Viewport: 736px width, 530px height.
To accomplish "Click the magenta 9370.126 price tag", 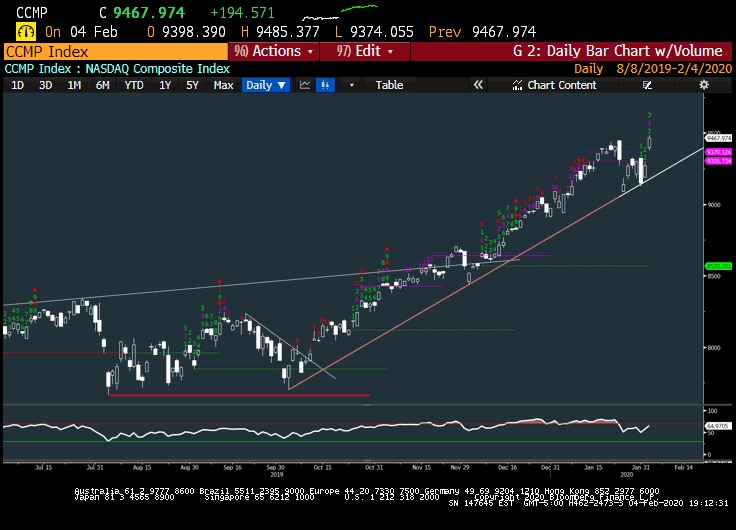I will click(719, 152).
